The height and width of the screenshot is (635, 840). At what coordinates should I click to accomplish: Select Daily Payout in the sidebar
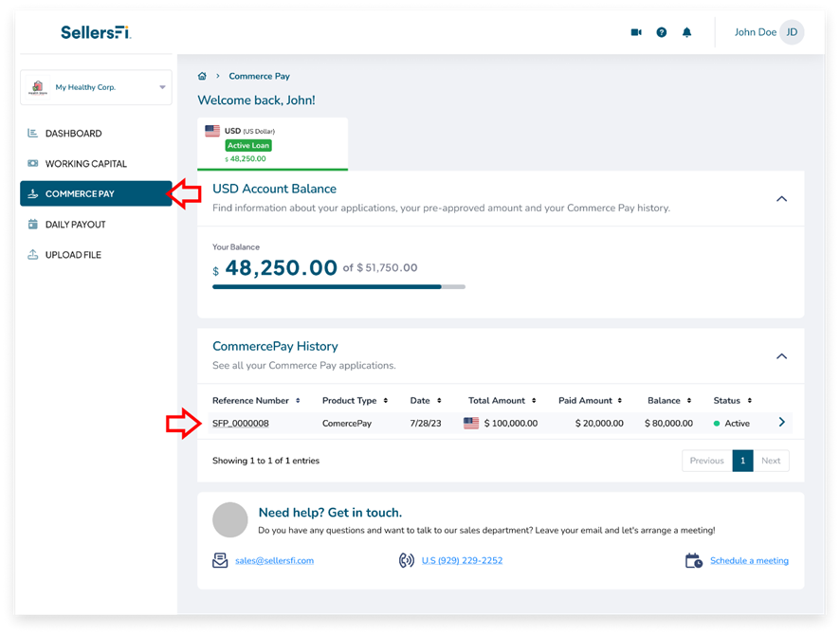[x=75, y=225]
